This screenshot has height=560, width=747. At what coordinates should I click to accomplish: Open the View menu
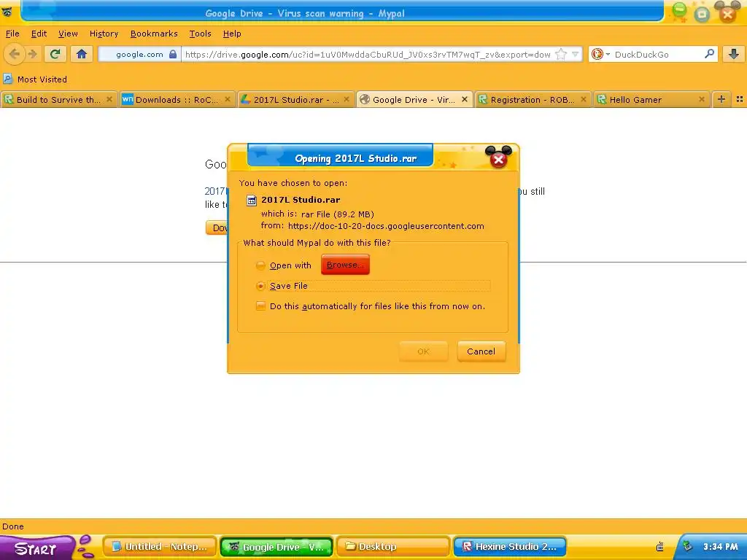coord(68,34)
